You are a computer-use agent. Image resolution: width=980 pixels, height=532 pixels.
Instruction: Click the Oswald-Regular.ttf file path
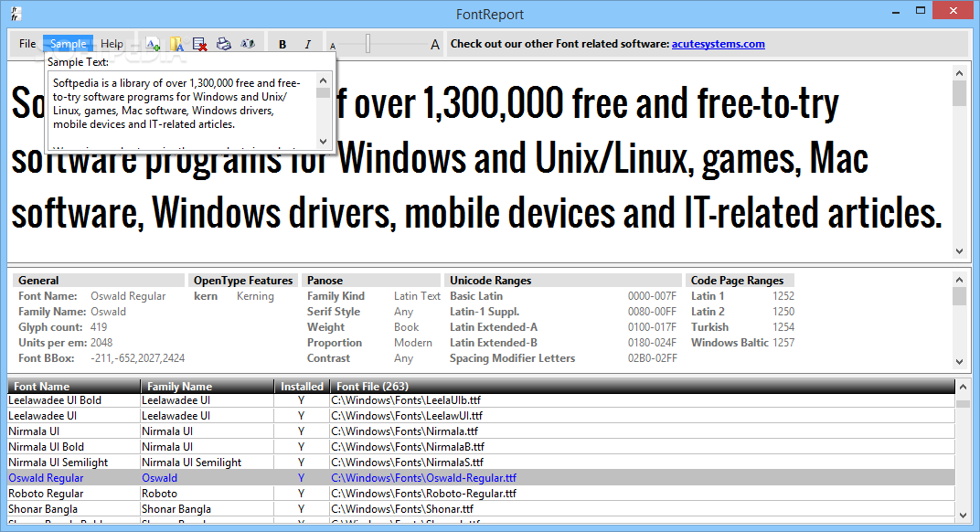424,478
